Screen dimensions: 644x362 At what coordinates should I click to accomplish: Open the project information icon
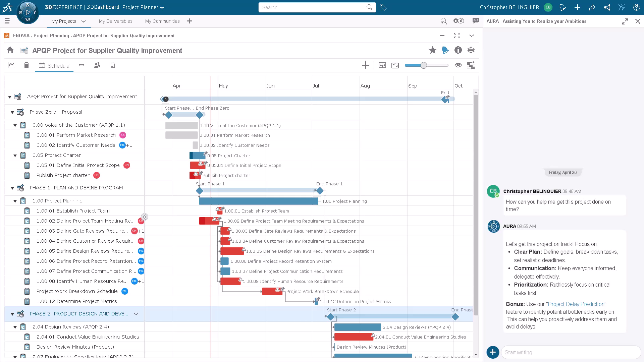coord(458,50)
